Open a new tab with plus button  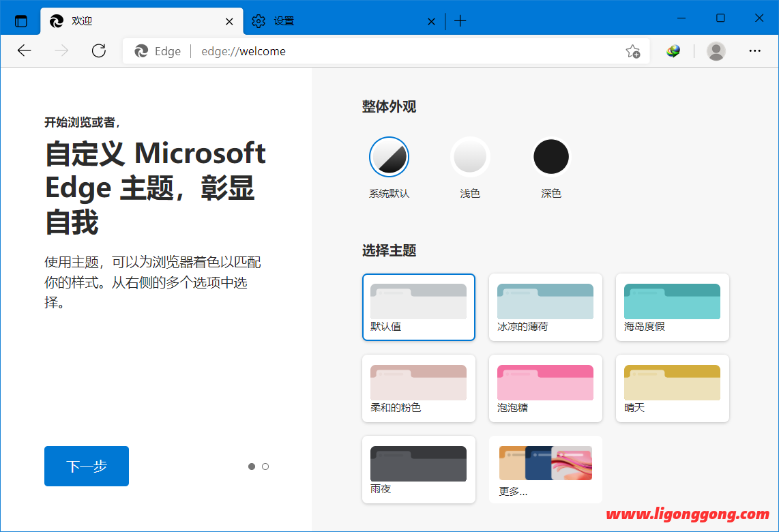[460, 21]
